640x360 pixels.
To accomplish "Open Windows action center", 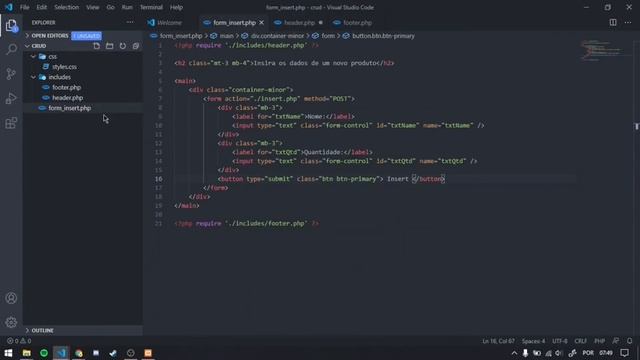I will tap(624, 353).
